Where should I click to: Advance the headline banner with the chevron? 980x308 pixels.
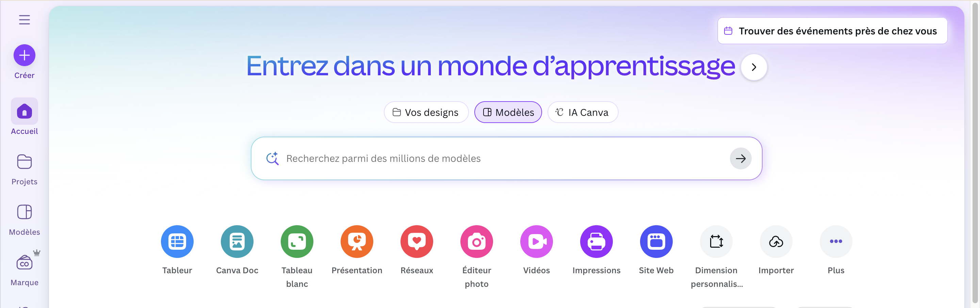(x=754, y=67)
